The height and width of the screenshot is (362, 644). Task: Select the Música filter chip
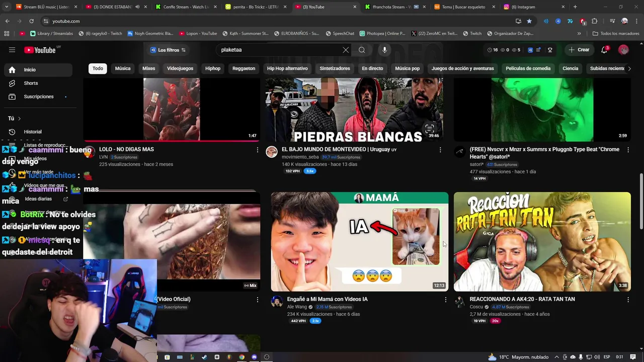123,68
